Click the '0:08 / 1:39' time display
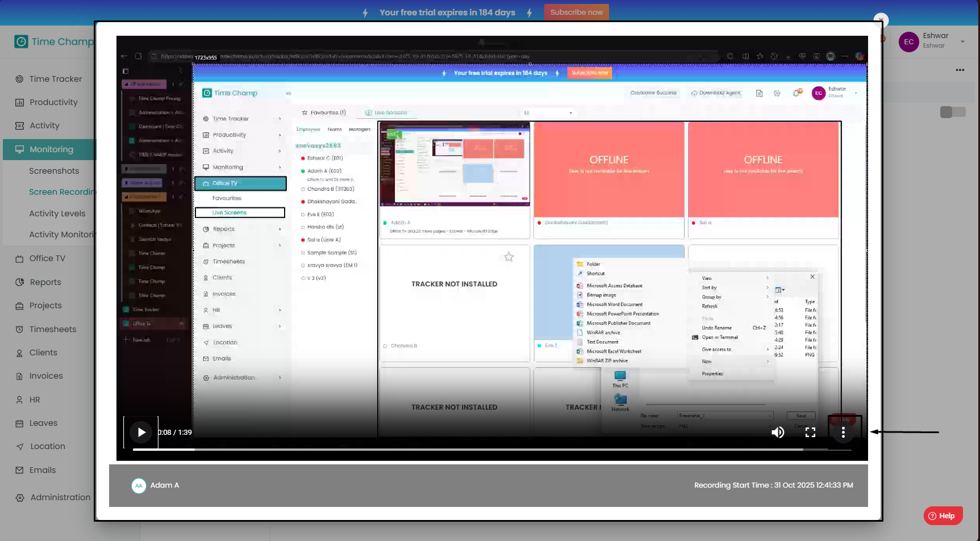Screen dimensions: 980x541 coord(174,433)
